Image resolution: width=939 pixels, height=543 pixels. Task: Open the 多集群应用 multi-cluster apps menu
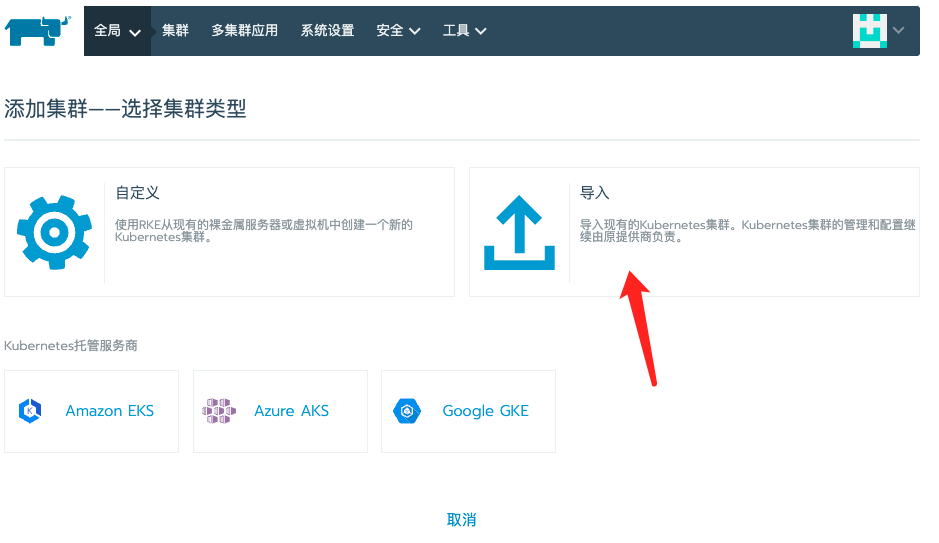(244, 30)
